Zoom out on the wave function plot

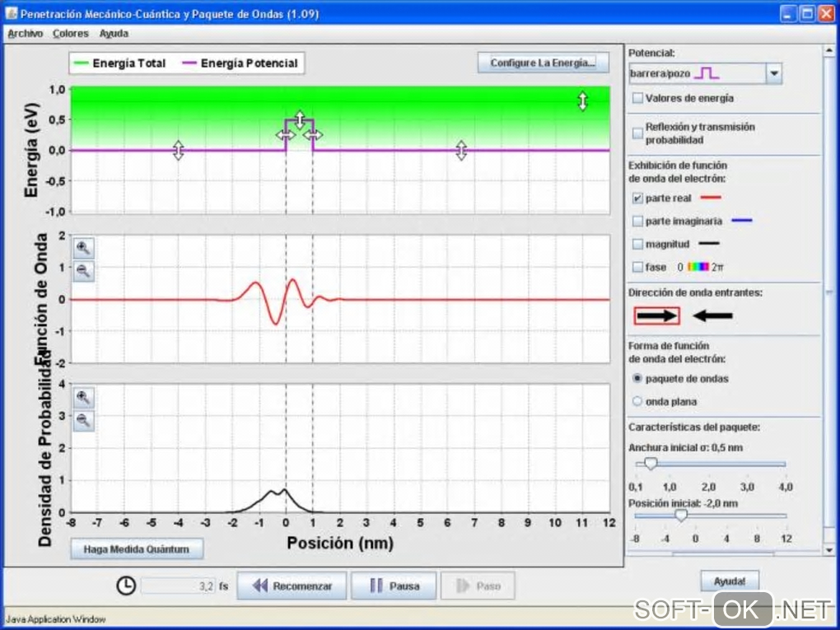[83, 271]
